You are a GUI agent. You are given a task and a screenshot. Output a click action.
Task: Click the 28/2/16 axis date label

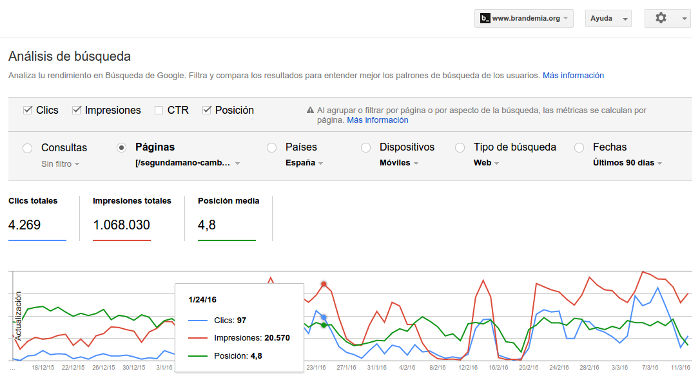point(589,368)
